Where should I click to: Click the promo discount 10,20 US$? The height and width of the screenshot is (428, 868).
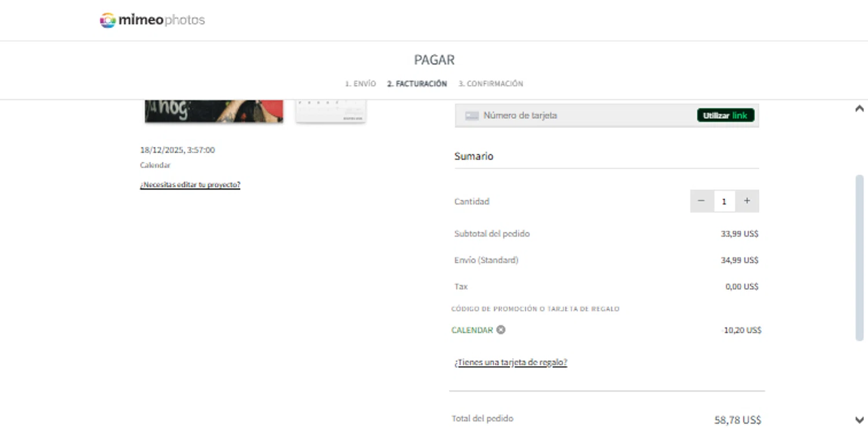click(x=742, y=330)
